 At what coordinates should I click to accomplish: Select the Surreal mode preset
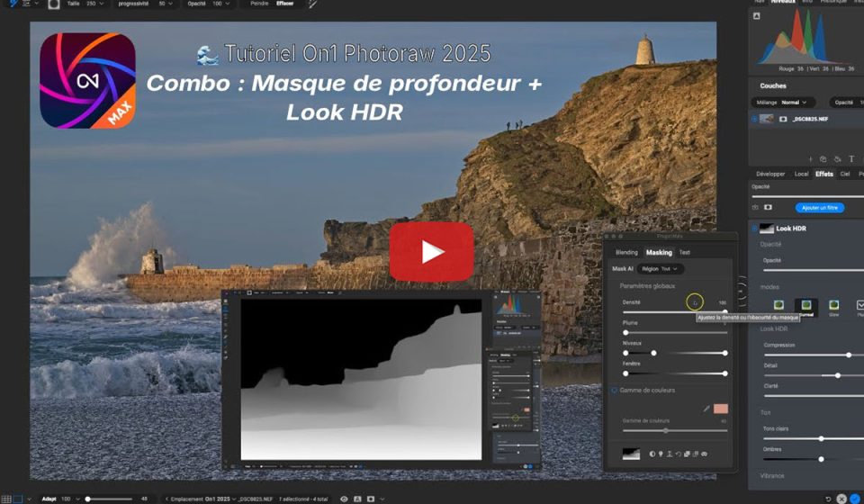pyautogui.click(x=806, y=307)
